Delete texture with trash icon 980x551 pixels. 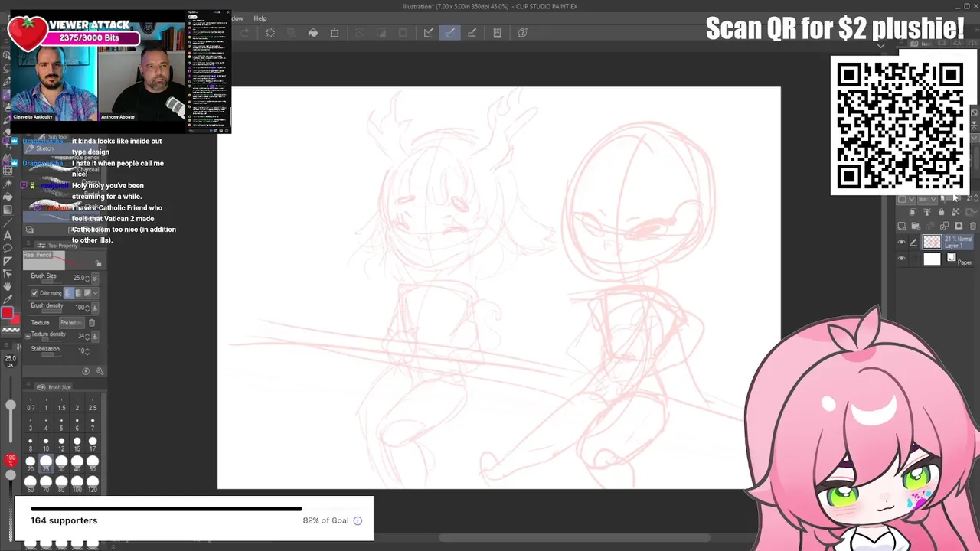pyautogui.click(x=92, y=322)
